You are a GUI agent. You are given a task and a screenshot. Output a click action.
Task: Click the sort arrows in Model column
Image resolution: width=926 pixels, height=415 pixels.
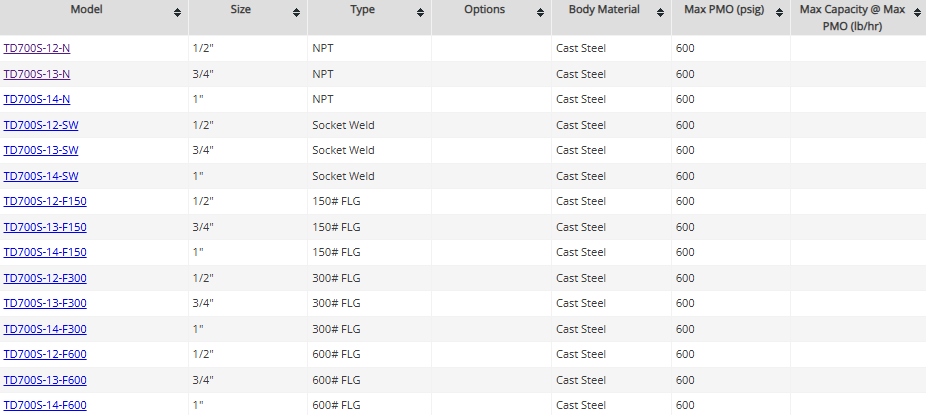[177, 12]
